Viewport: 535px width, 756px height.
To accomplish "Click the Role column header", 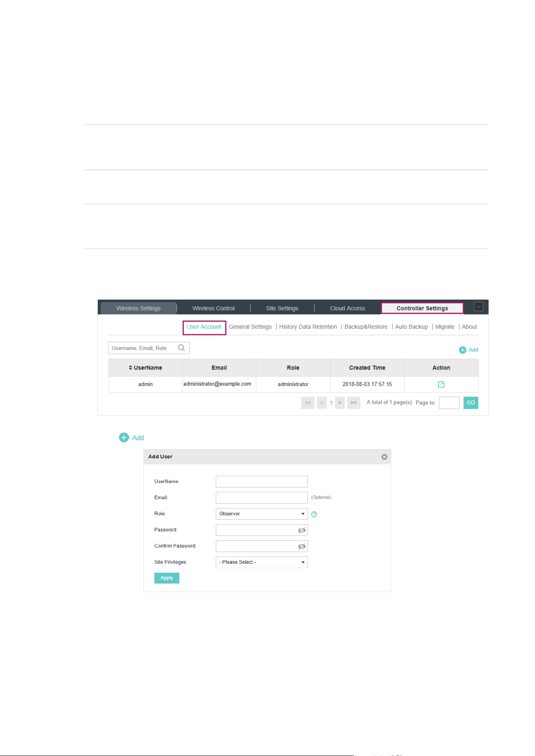I will (x=293, y=367).
